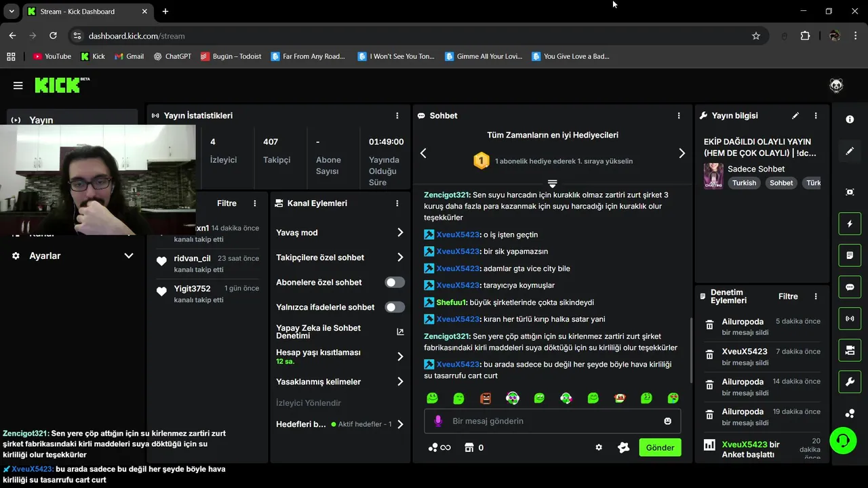Open the Yapay Zeka ile Sohbet Denetimi external icon
This screenshot has width=868, height=488.
[x=400, y=331]
